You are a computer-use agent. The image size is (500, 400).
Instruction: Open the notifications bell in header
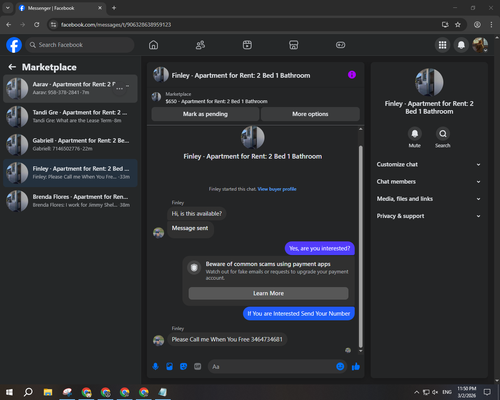pyautogui.click(x=461, y=45)
